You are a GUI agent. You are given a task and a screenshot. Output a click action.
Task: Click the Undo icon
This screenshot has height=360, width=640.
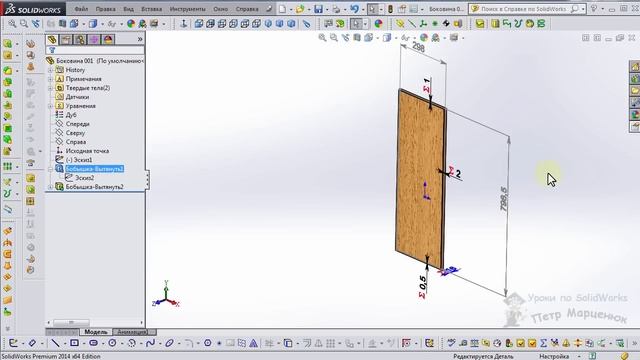354,9
